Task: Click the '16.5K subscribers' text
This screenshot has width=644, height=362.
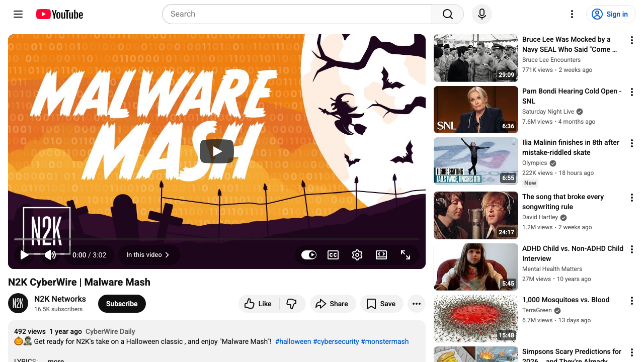Action: (x=58, y=309)
